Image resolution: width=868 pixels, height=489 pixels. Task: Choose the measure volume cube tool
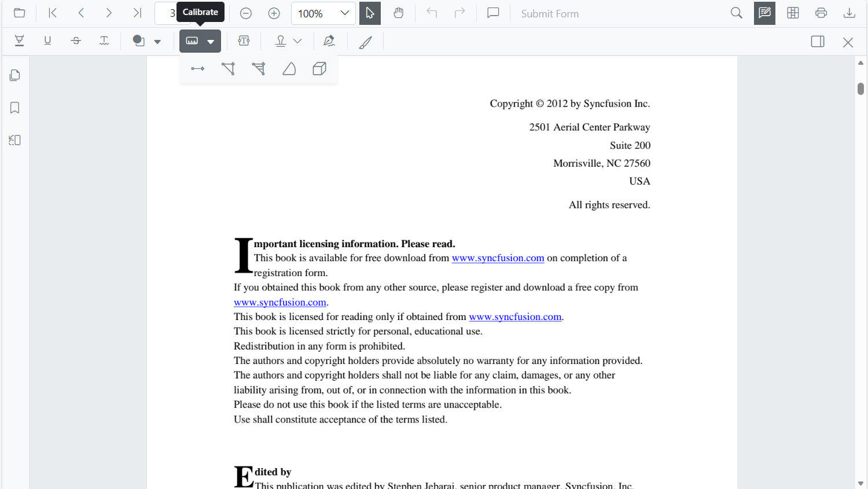(319, 69)
